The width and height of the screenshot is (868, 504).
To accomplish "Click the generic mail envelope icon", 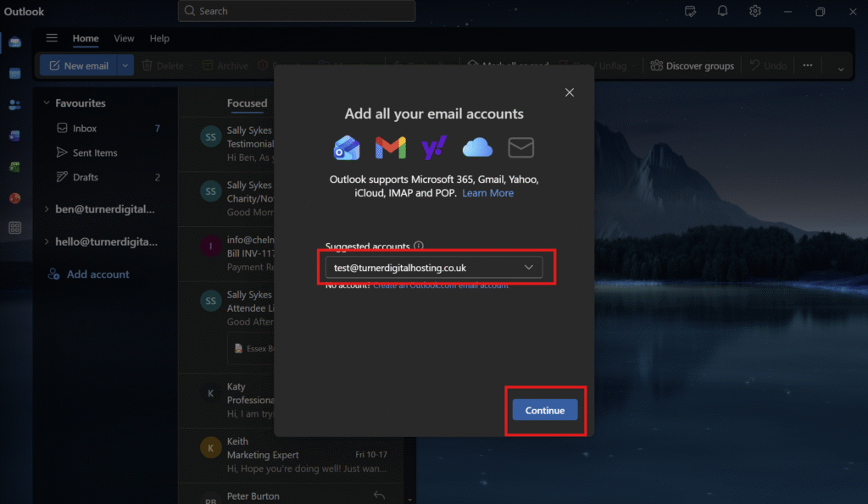I will click(x=521, y=147).
